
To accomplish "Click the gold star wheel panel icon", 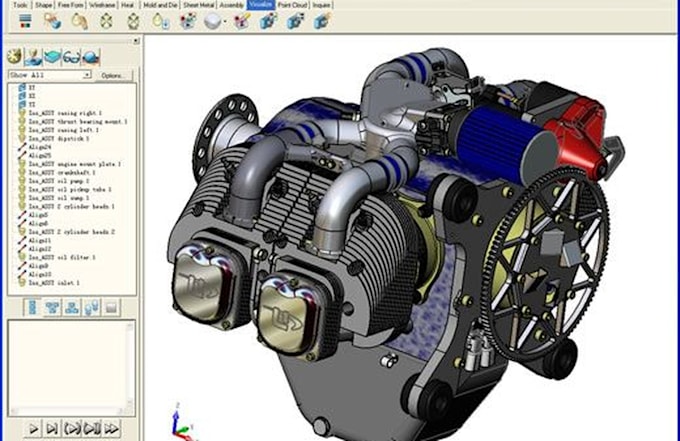I will coord(14,57).
